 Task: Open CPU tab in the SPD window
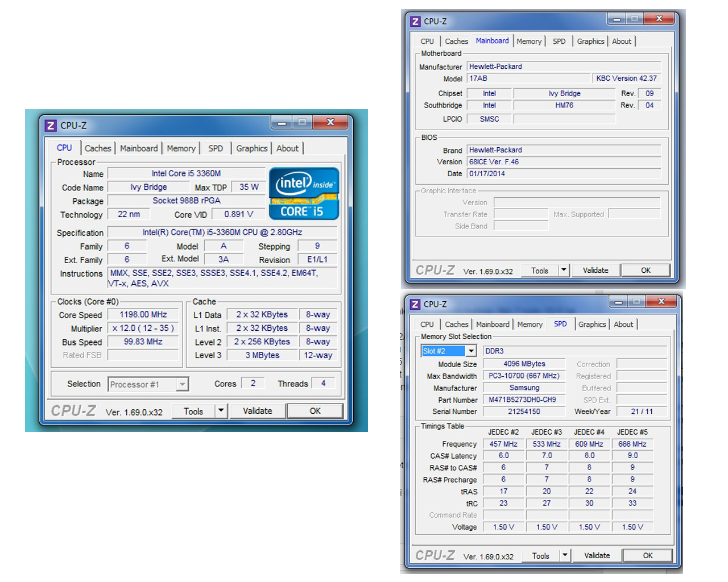coord(427,325)
